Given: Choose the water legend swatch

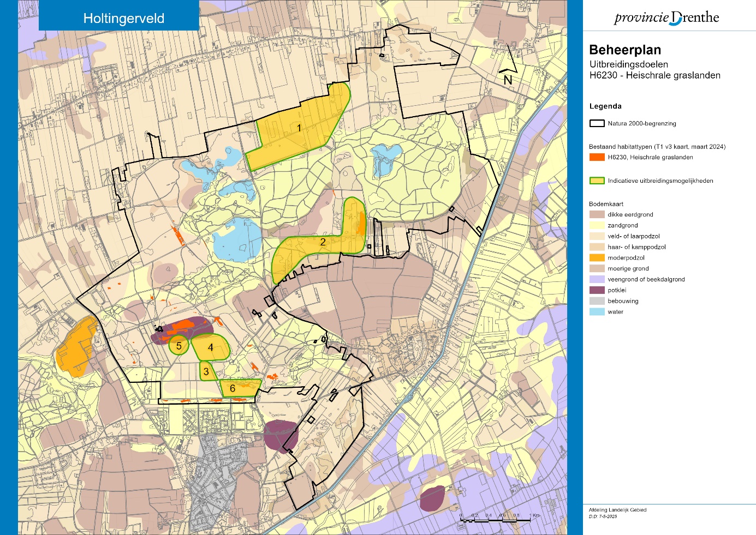Looking at the screenshot, I should (597, 312).
